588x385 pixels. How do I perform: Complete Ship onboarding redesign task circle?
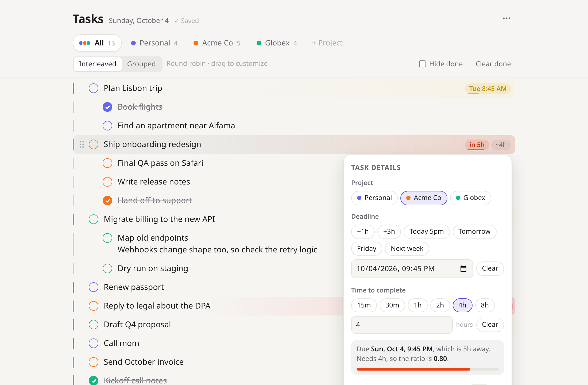[94, 144]
